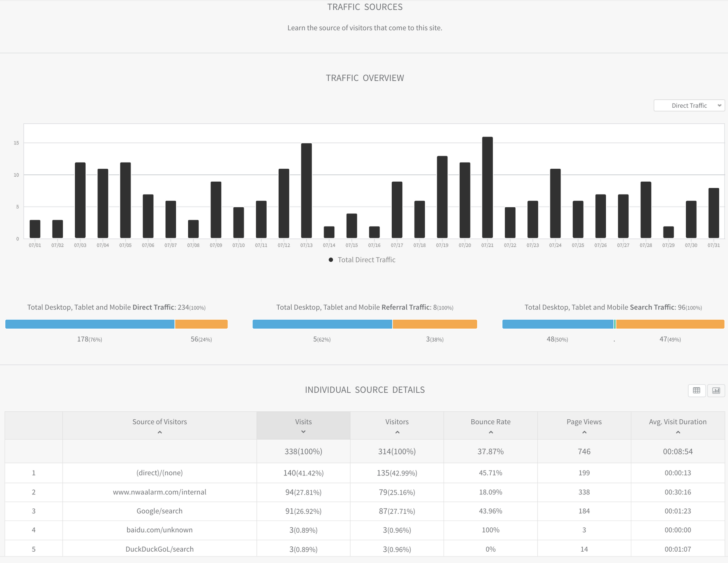
Task: Click blue segment of Direct Traffic bar
Action: point(90,324)
